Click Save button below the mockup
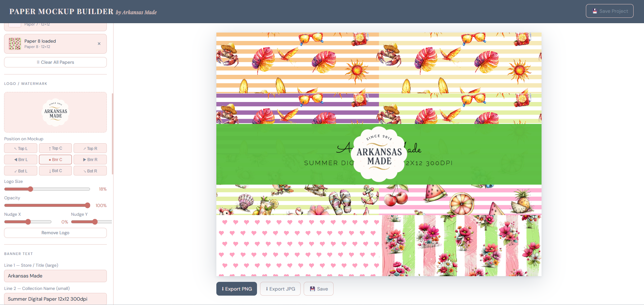The height and width of the screenshot is (305, 644). point(318,289)
